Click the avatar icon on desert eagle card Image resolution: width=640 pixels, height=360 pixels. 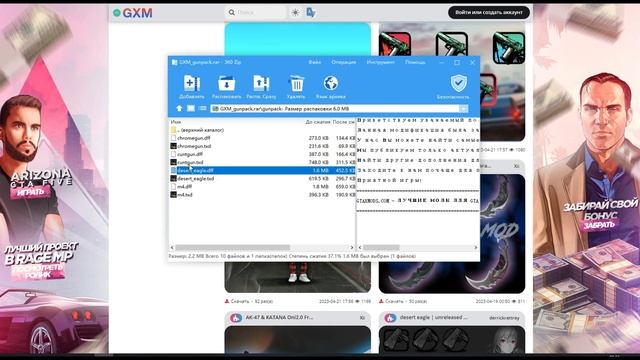(390, 318)
